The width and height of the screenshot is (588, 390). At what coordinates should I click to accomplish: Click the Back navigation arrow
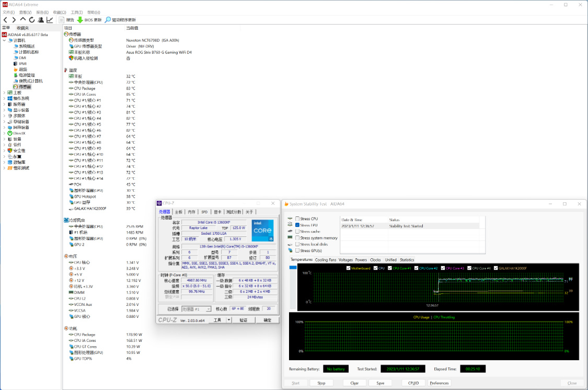tap(6, 20)
